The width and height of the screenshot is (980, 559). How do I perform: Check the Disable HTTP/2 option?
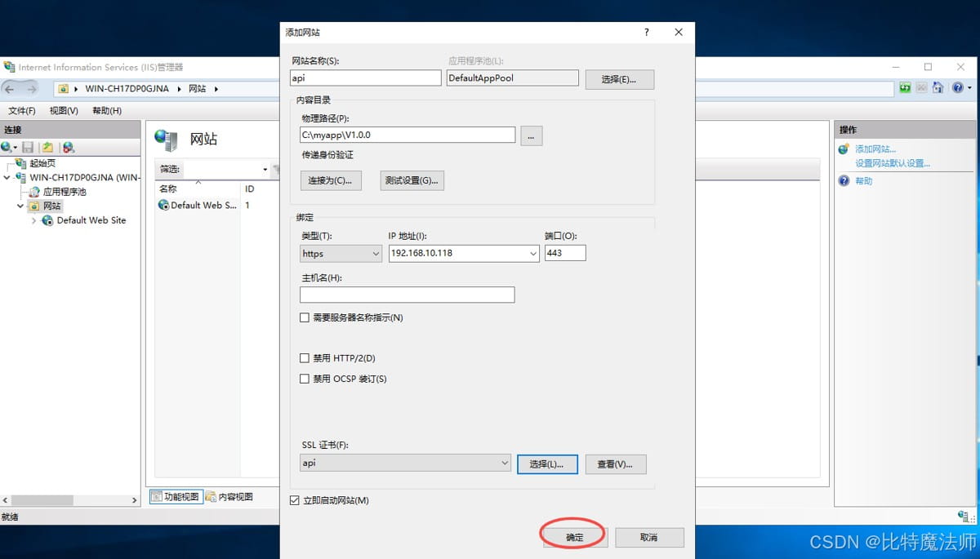point(305,358)
